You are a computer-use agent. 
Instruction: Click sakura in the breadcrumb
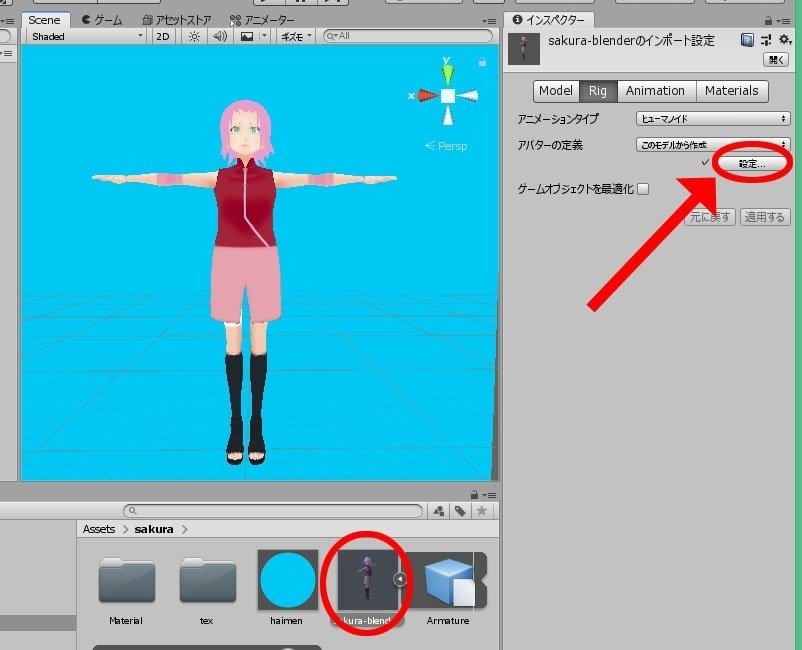tap(154, 529)
